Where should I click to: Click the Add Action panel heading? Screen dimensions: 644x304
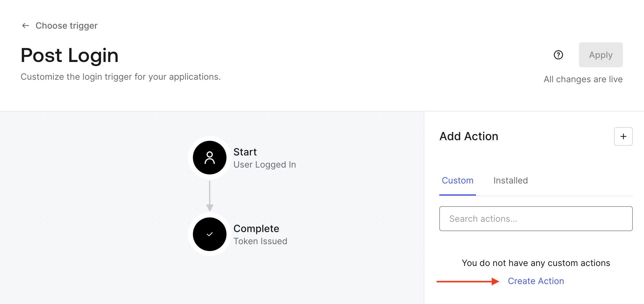(x=469, y=136)
